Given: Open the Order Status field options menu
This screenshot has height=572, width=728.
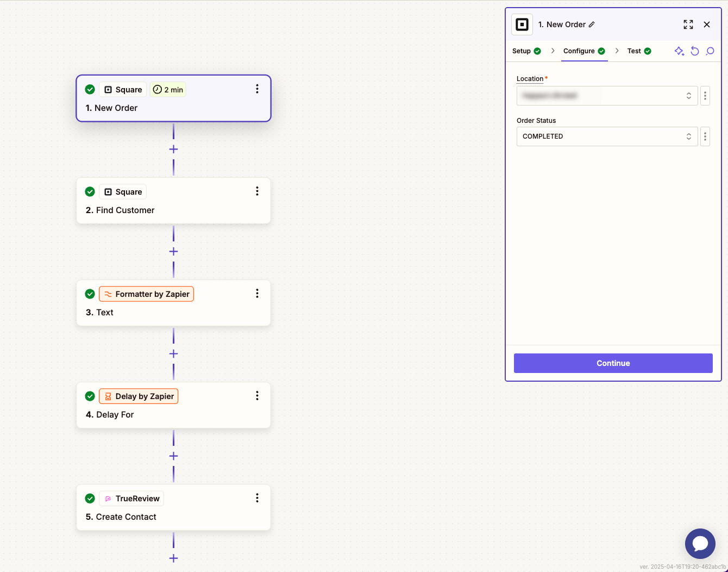Looking at the screenshot, I should pyautogui.click(x=705, y=136).
